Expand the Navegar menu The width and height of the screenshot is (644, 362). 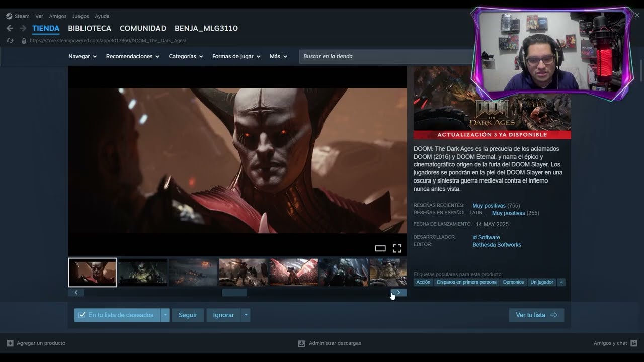(x=83, y=56)
